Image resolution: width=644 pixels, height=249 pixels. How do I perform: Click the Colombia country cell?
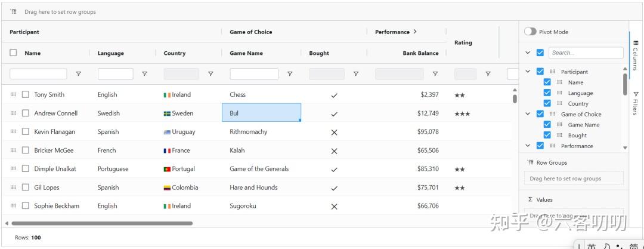188,187
